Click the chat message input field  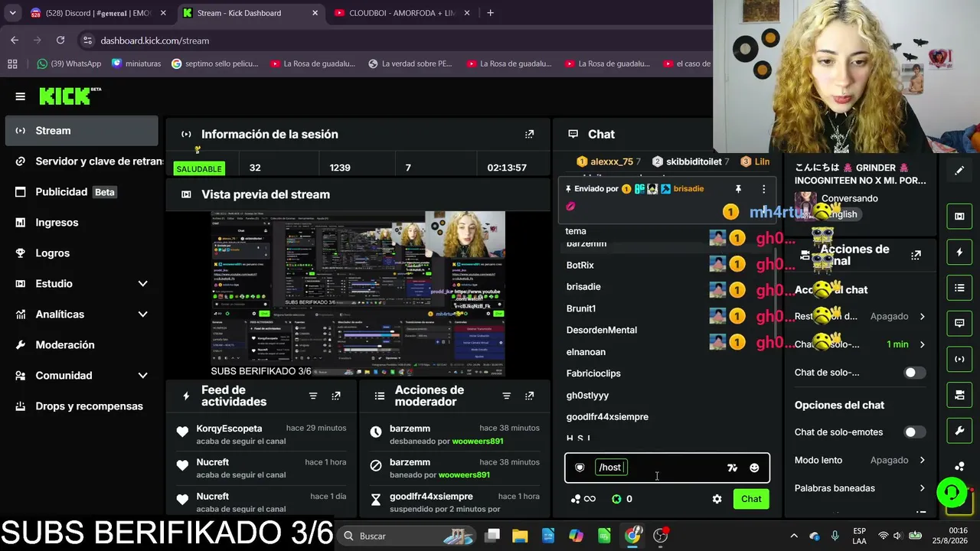coord(666,468)
